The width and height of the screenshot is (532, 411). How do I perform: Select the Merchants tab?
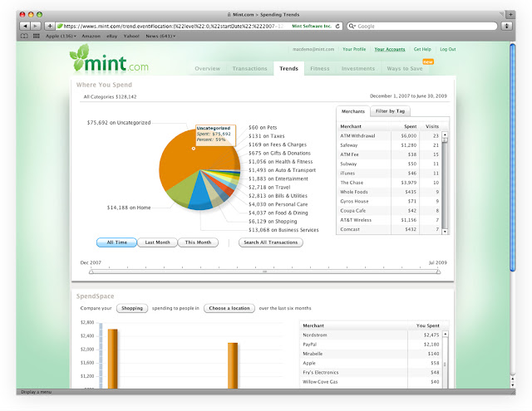353,111
